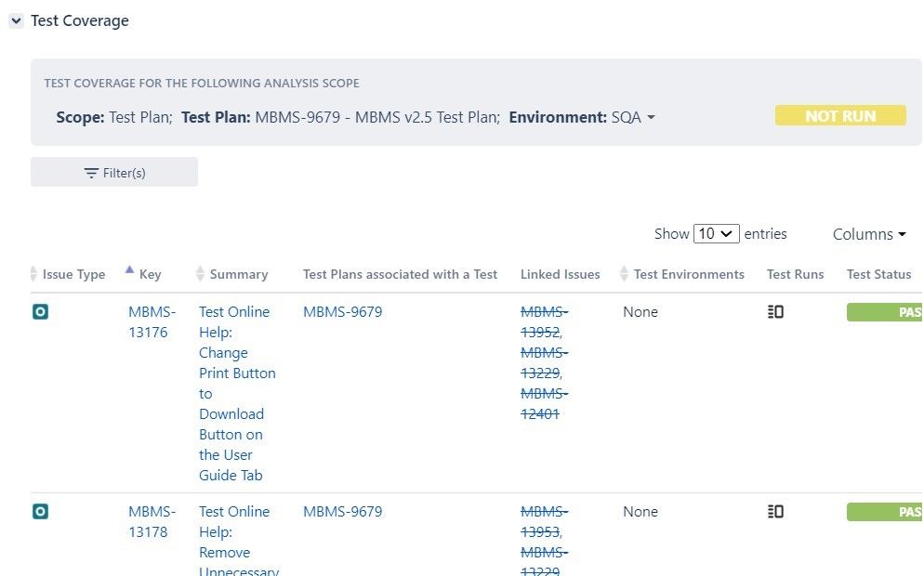Open the Columns dropdown

click(868, 234)
